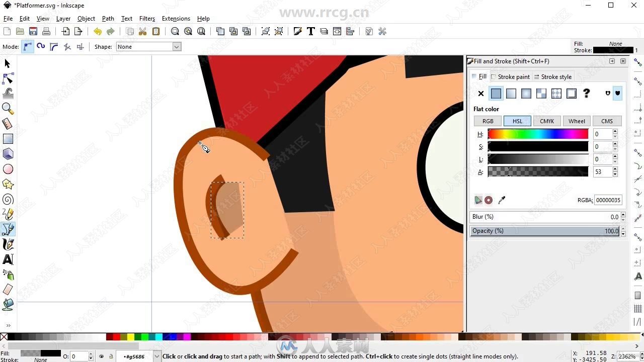
Task: Select the Spray tool
Action: (8, 275)
